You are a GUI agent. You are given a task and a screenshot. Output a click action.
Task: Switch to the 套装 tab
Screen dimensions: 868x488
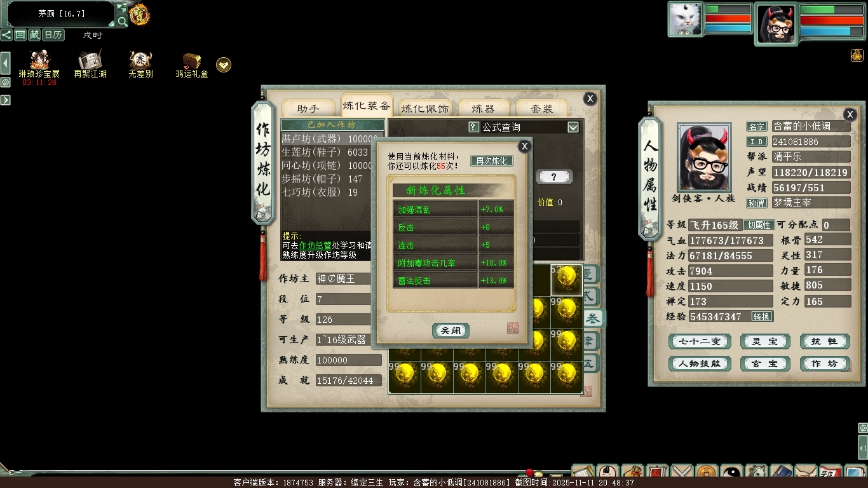click(541, 109)
